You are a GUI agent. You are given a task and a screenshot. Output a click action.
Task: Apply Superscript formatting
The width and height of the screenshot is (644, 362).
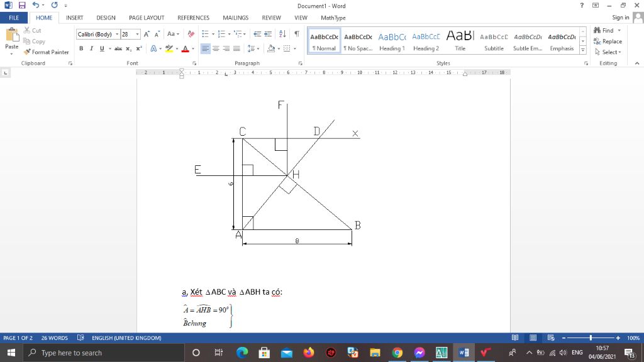tap(139, 48)
